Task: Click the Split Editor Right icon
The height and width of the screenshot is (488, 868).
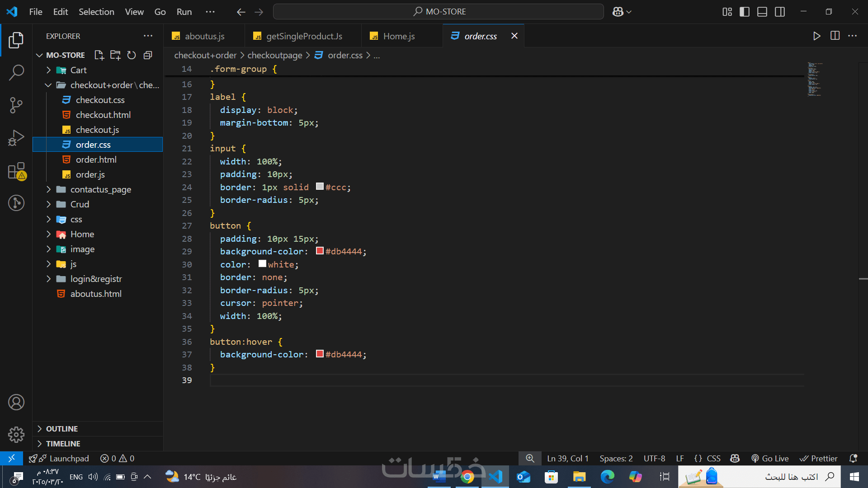Action: 835,36
